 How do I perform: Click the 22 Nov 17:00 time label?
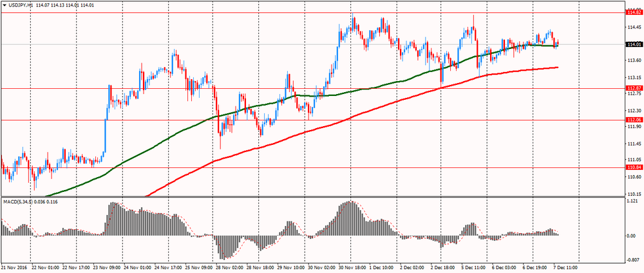tap(77, 267)
